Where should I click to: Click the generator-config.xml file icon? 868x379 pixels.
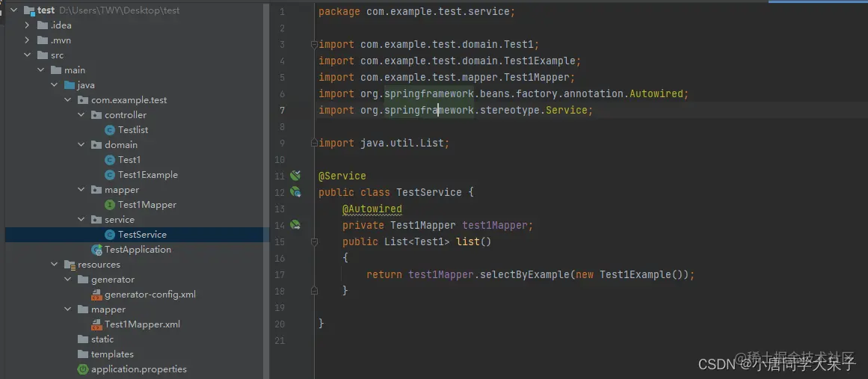96,295
